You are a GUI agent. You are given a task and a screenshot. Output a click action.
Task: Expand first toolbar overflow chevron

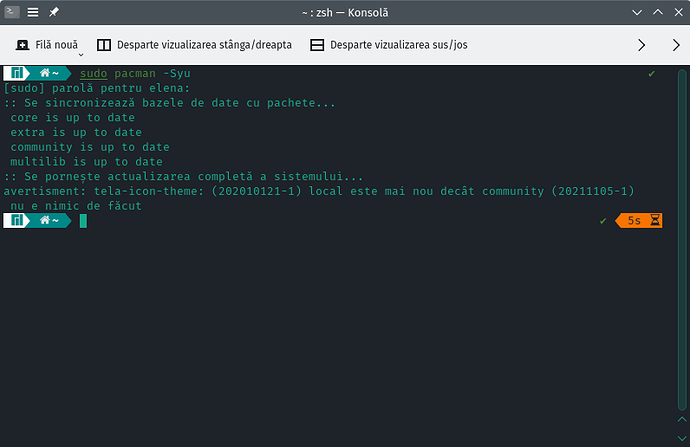point(642,45)
